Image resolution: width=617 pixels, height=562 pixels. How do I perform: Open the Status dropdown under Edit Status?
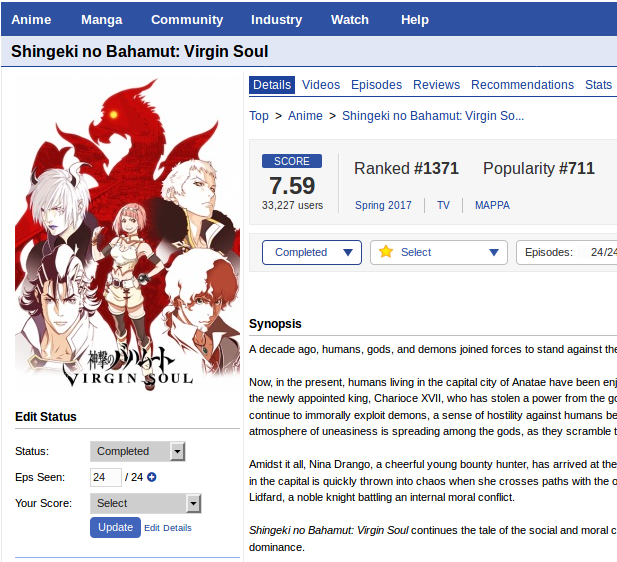pos(137,451)
